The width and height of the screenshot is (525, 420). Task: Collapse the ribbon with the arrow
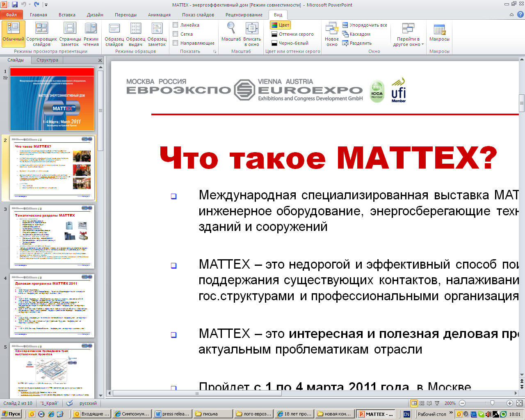click(x=511, y=15)
